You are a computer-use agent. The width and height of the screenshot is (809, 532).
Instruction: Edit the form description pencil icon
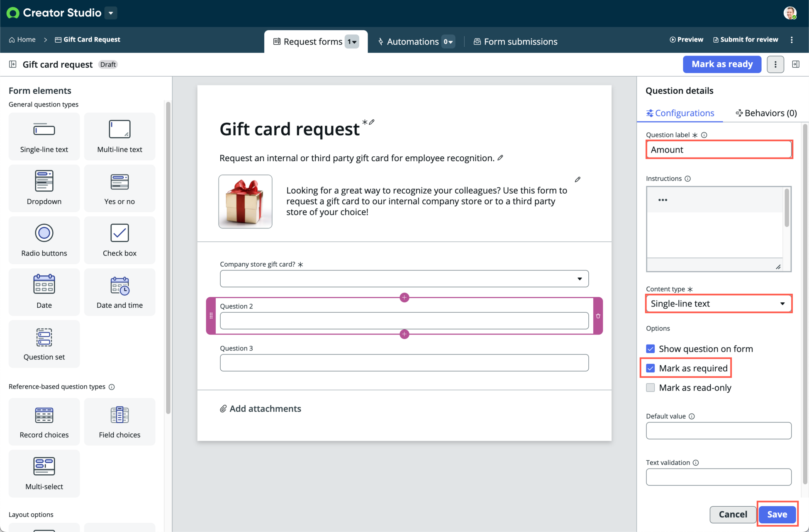(500, 158)
